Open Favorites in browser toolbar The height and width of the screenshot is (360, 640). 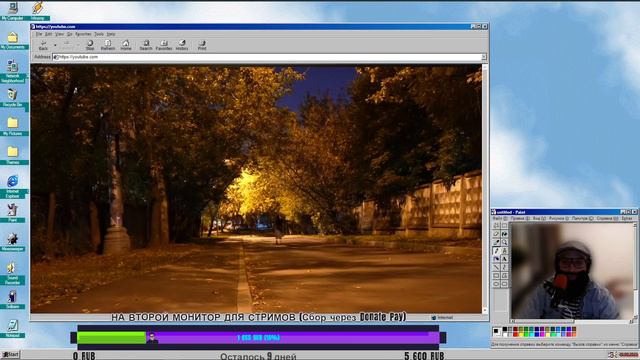[x=164, y=45]
